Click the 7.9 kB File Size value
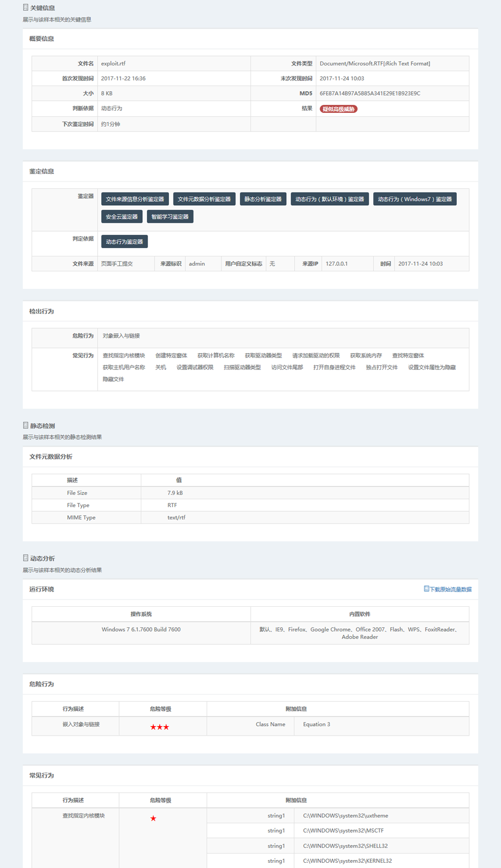 (175, 493)
